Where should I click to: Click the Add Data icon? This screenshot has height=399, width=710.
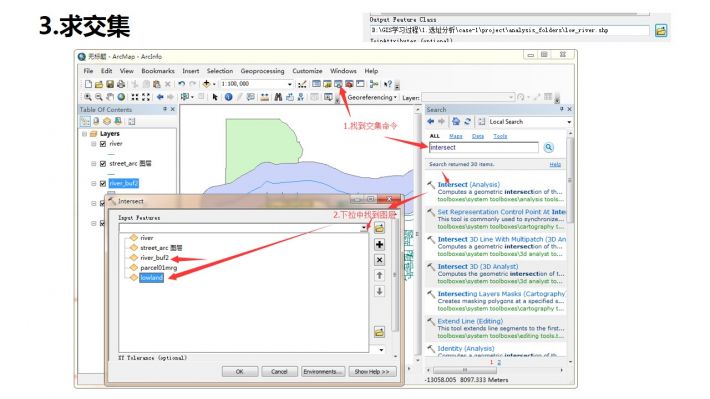coord(206,84)
